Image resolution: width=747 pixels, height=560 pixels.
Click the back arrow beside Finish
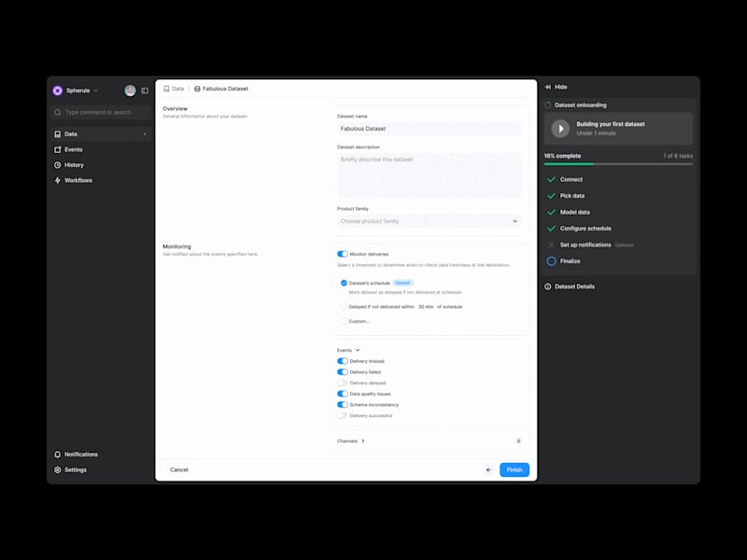point(488,470)
